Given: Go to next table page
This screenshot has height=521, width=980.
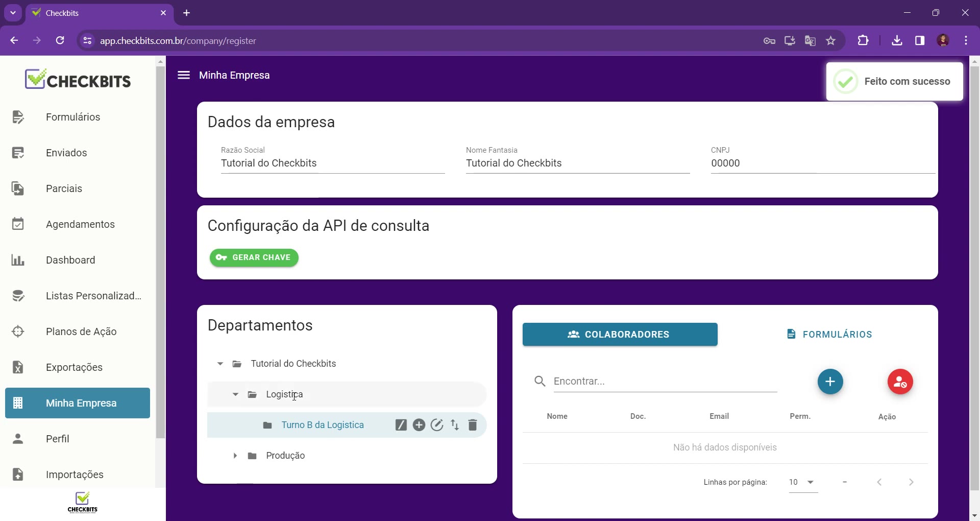Looking at the screenshot, I should pos(912,482).
